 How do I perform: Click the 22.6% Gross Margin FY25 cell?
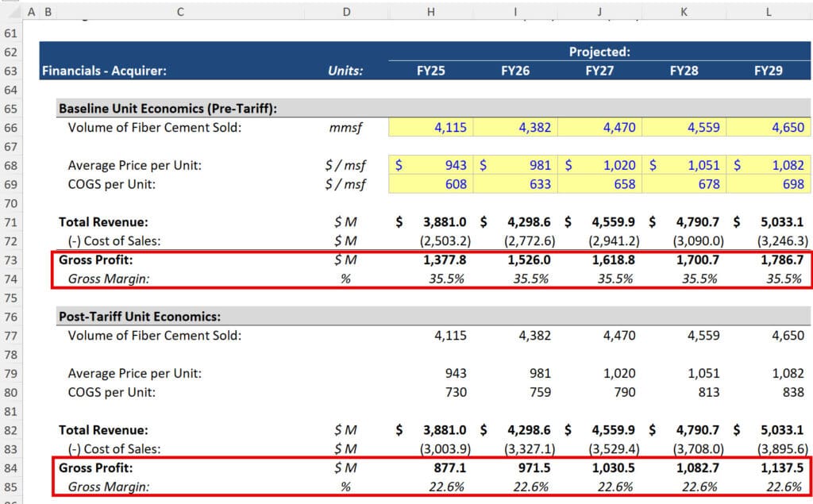click(x=430, y=487)
